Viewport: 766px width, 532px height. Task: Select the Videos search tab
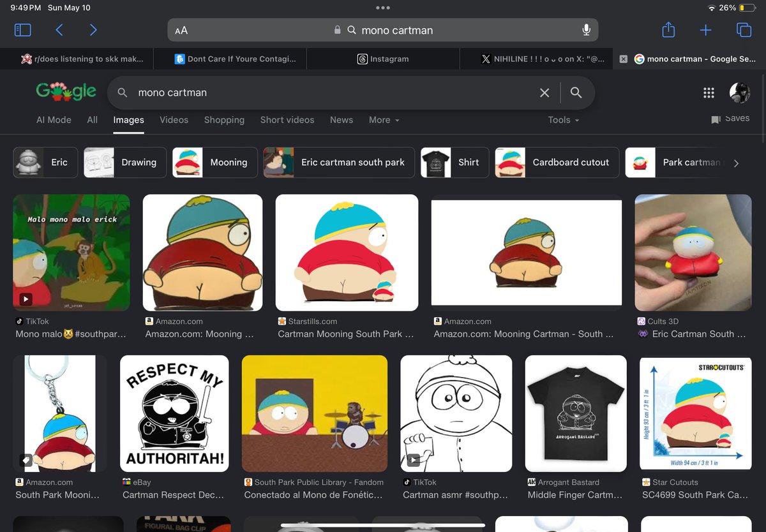(x=174, y=120)
